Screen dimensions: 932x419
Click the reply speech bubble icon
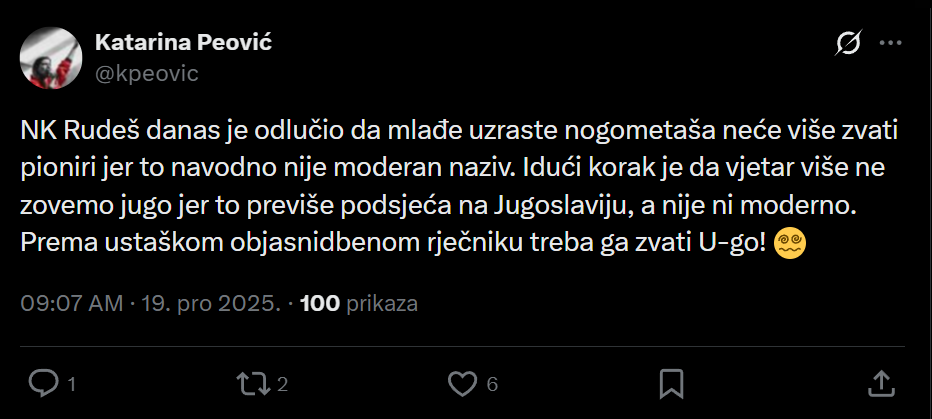pos(43,383)
